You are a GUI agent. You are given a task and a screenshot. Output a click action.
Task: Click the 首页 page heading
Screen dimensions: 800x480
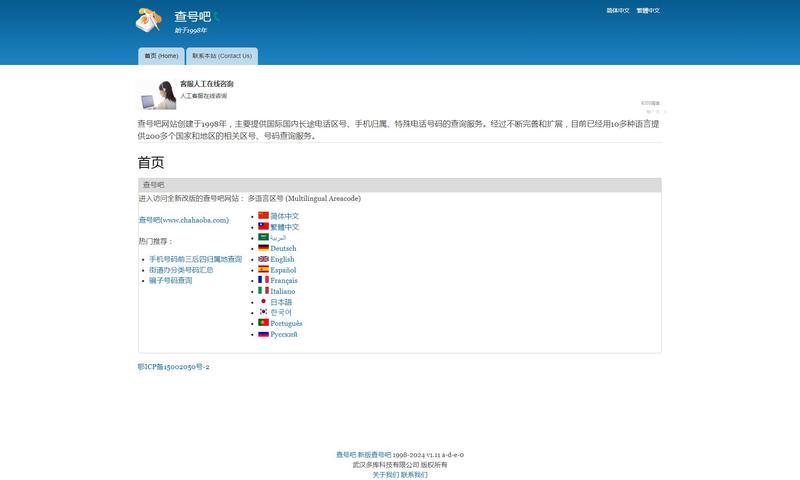[151, 163]
